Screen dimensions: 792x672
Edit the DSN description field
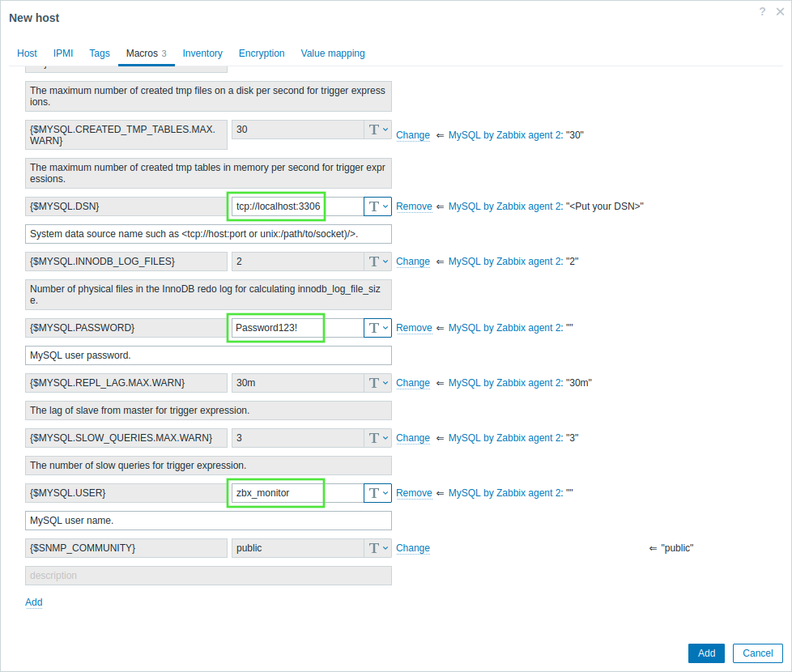click(208, 234)
